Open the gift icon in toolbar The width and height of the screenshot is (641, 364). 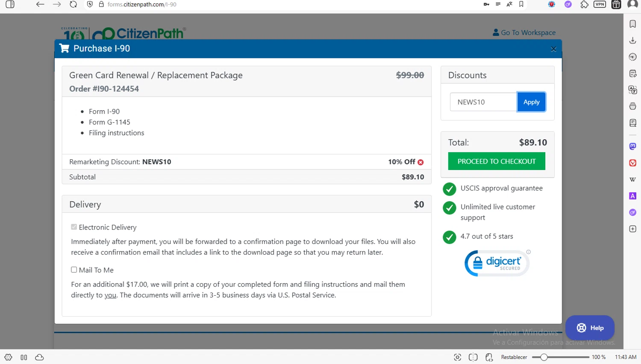[616, 4]
